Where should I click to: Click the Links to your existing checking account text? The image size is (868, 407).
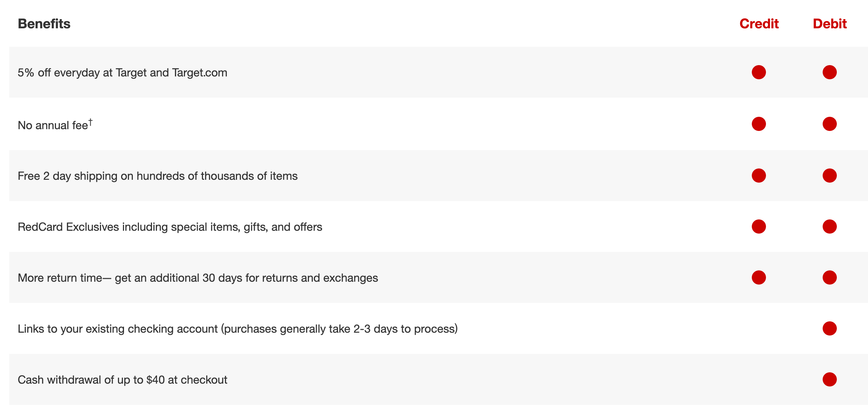[x=237, y=329]
